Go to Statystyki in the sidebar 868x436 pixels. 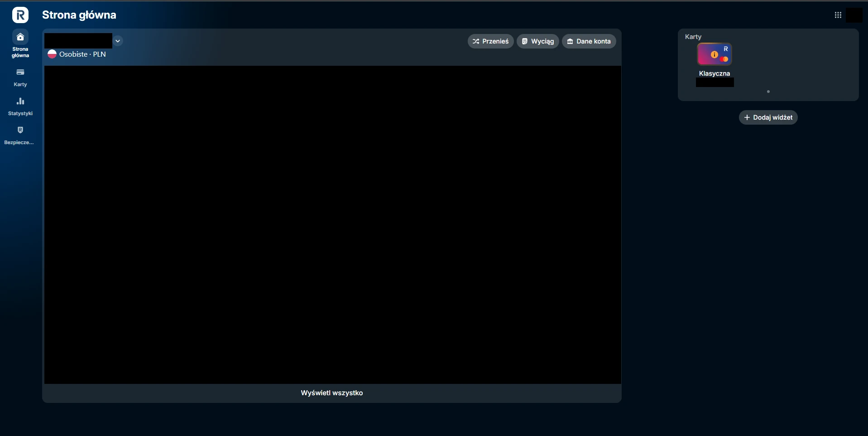(x=20, y=107)
